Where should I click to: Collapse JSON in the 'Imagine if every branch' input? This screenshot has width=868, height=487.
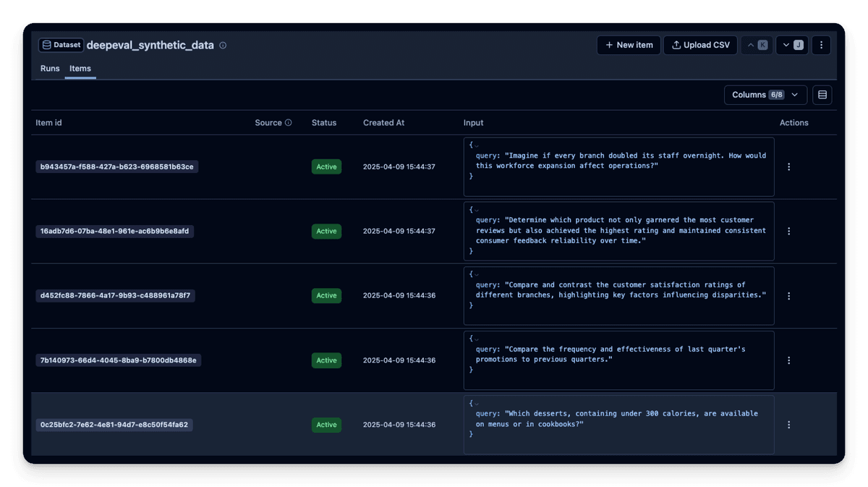[x=477, y=145]
